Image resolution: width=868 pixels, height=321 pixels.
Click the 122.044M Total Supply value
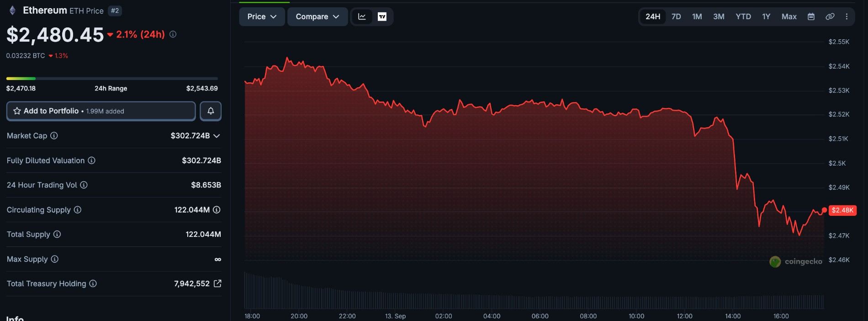click(203, 235)
